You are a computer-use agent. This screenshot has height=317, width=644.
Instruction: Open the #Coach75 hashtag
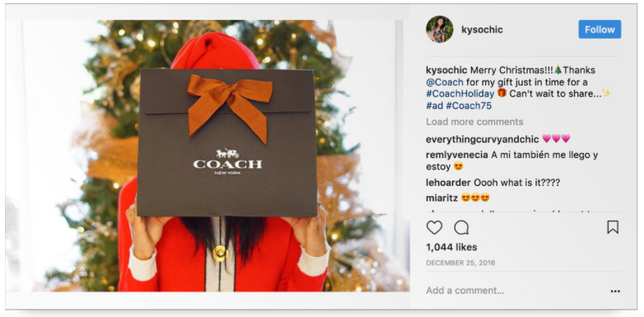point(469,105)
